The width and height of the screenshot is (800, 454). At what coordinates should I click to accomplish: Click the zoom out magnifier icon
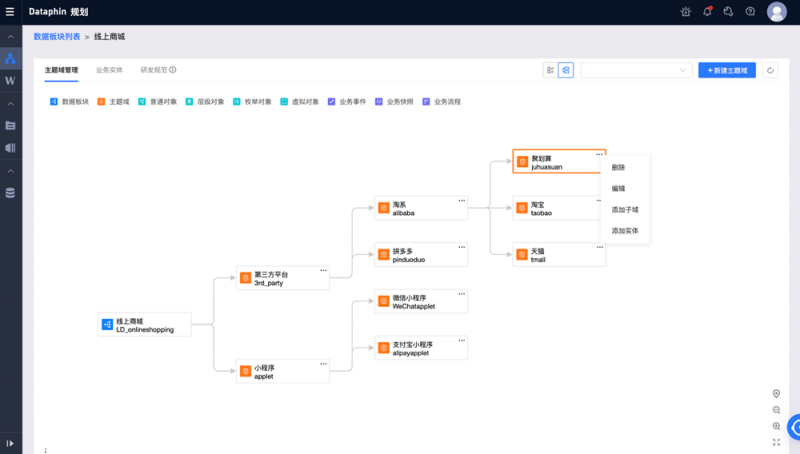[x=776, y=410]
